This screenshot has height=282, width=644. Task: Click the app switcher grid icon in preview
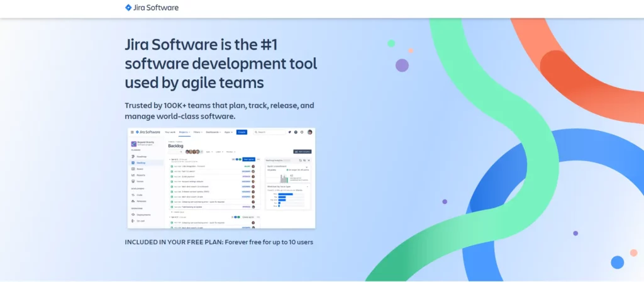[132, 132]
